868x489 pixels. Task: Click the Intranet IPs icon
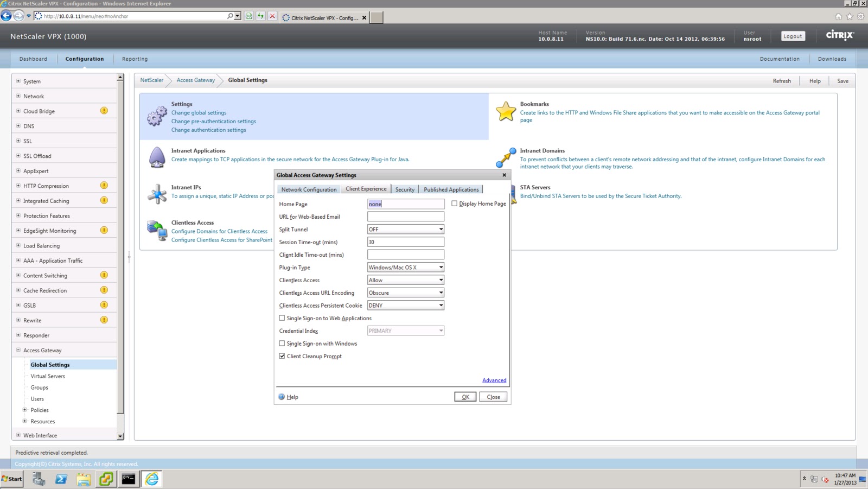tap(157, 194)
